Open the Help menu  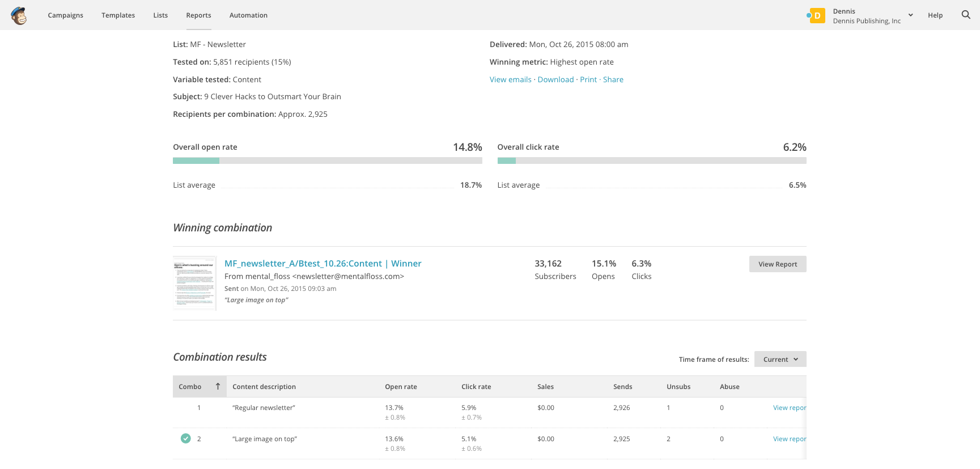click(935, 15)
